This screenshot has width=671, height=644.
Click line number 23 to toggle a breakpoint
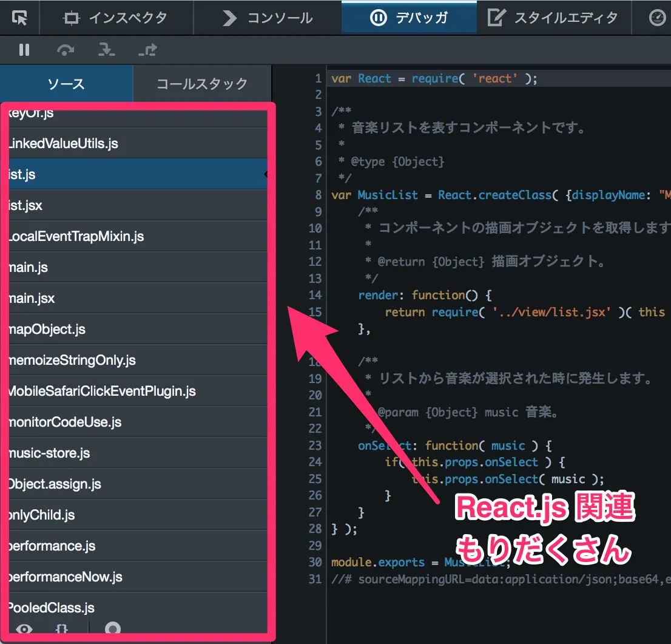pyautogui.click(x=315, y=445)
